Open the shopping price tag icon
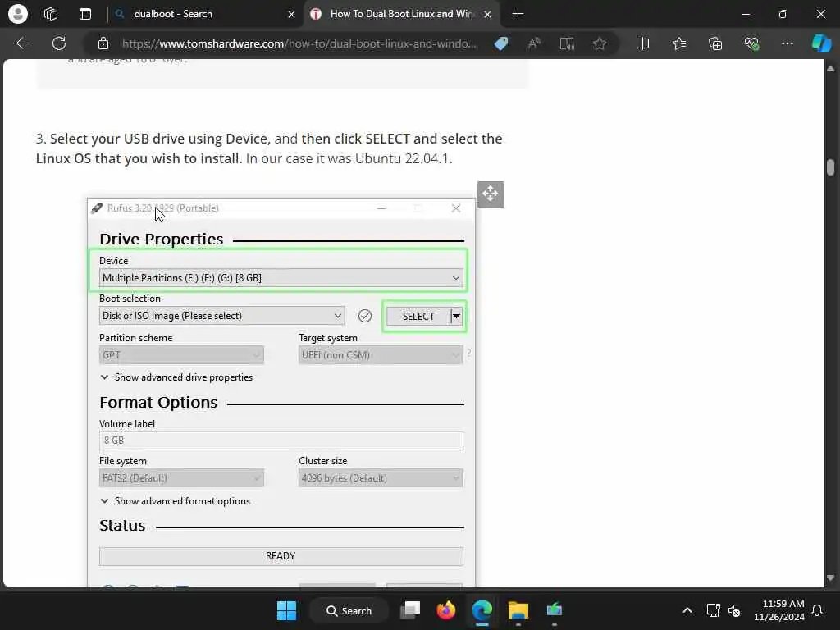The width and height of the screenshot is (840, 630). point(501,43)
